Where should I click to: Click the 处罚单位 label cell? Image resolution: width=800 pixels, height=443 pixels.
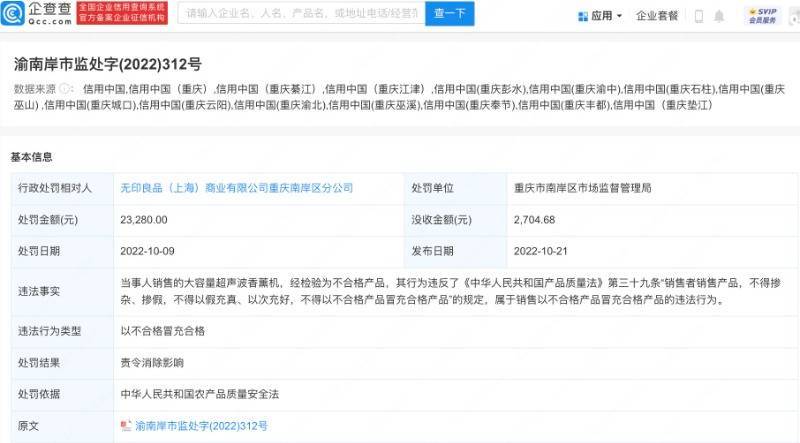pyautogui.click(x=456, y=188)
